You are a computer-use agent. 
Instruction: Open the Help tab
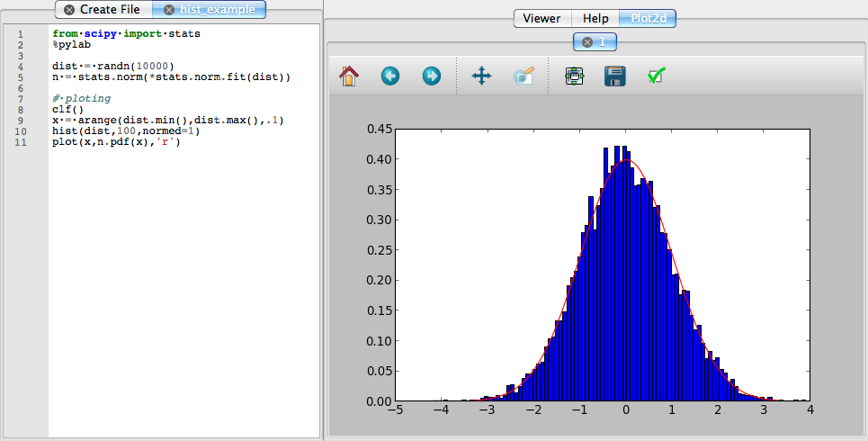pos(595,18)
